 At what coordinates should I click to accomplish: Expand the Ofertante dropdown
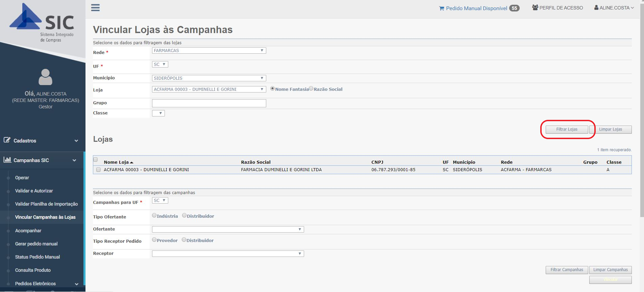point(228,230)
